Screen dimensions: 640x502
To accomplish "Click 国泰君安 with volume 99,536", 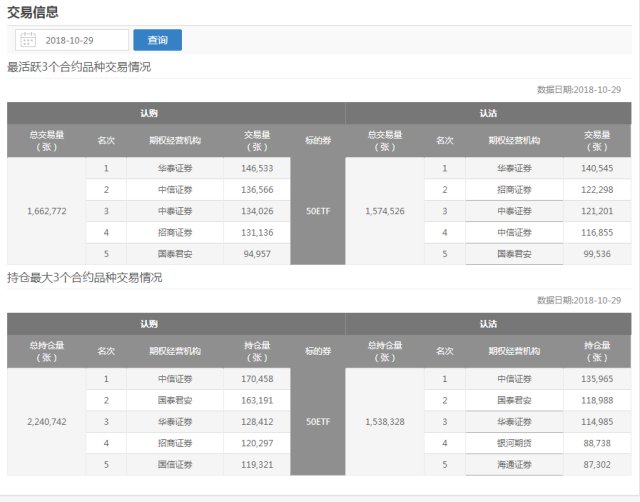I will point(514,254).
